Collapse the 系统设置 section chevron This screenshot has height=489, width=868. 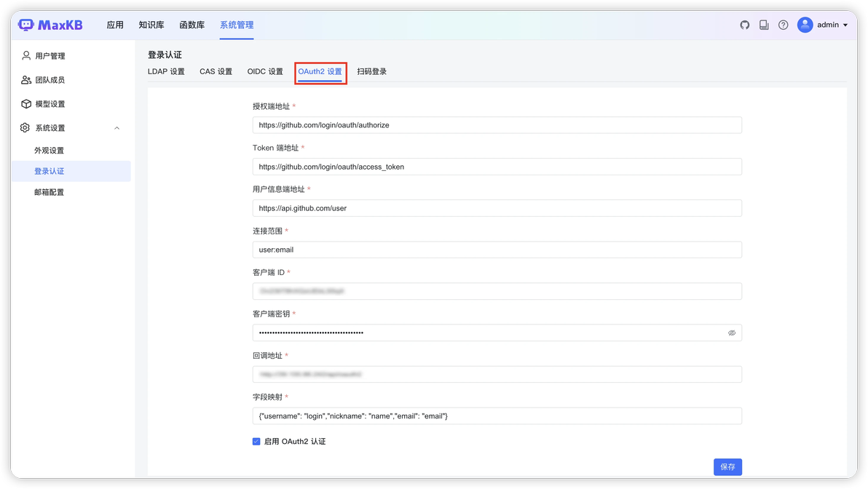tap(117, 128)
